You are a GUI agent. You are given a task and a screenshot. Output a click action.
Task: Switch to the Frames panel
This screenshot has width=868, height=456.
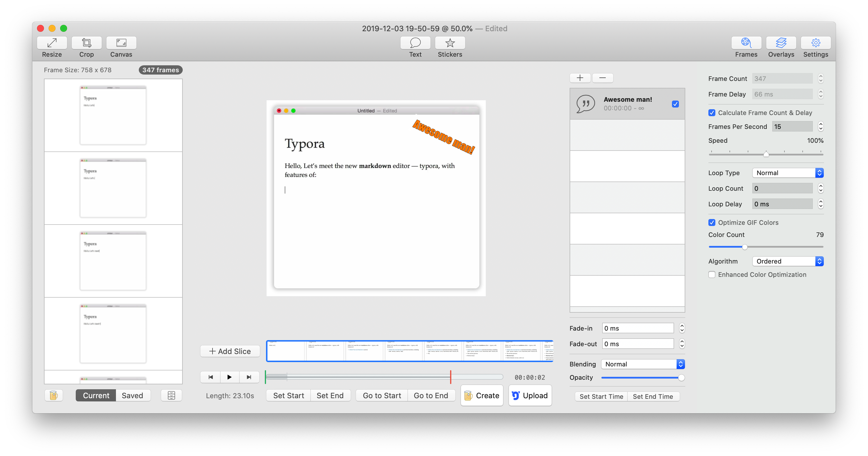[x=746, y=43]
